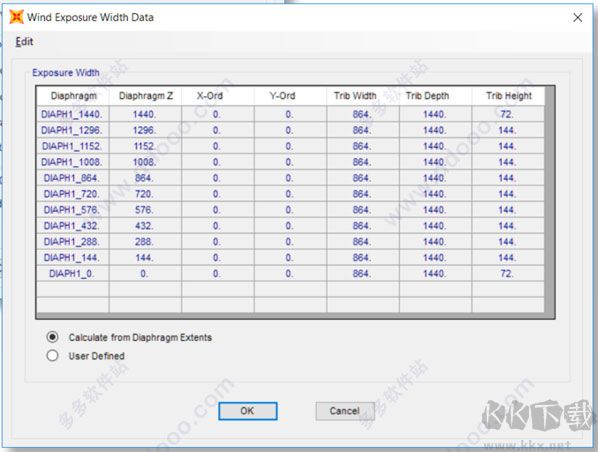Confirm with the OK button

click(x=248, y=411)
